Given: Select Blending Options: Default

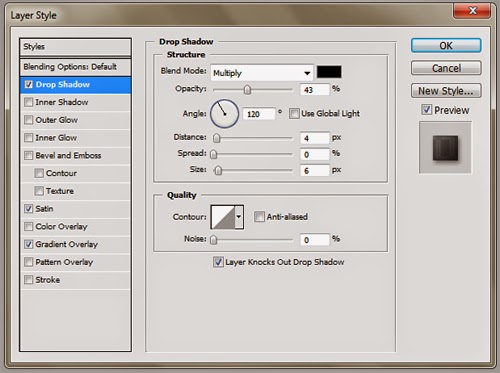Looking at the screenshot, I should click(x=75, y=67).
